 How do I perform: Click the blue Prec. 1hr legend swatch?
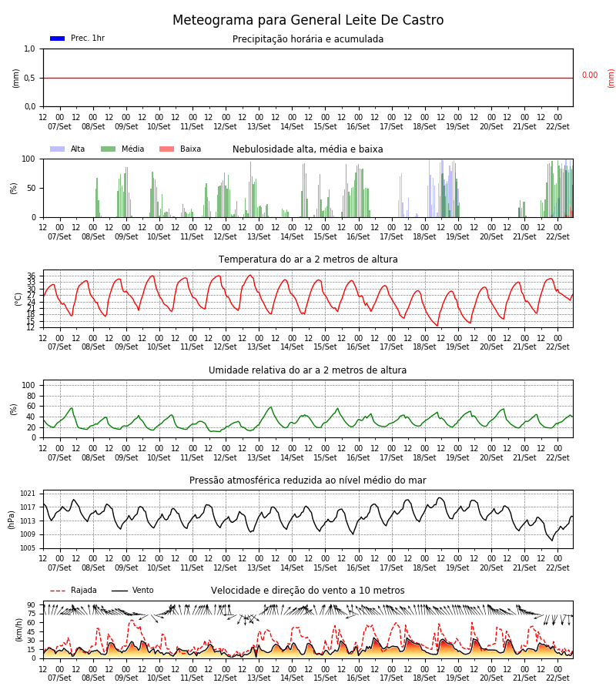58,38
